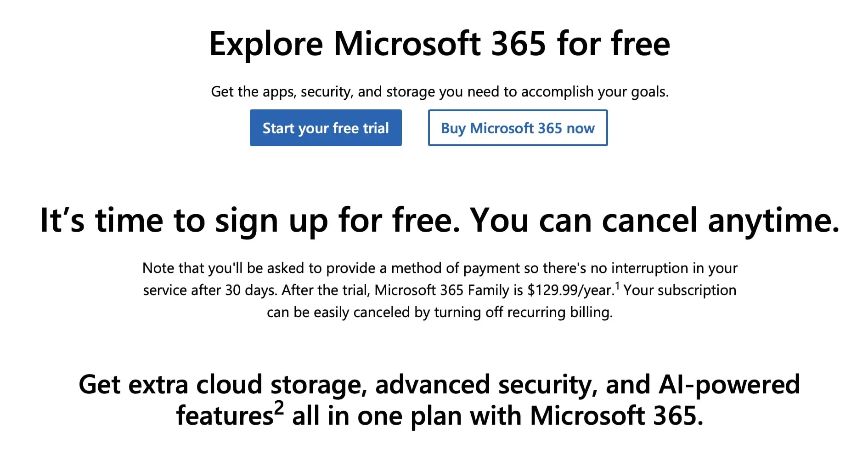Click the Buy Microsoft 365 now button
The image size is (868, 455).
(517, 128)
